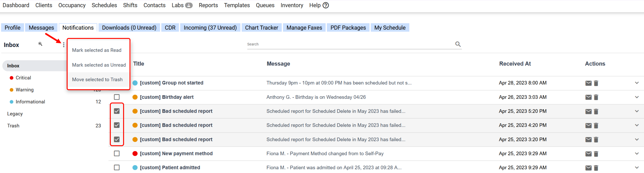Open the Trash folder
This screenshot has height=173, width=644.
pyautogui.click(x=13, y=126)
